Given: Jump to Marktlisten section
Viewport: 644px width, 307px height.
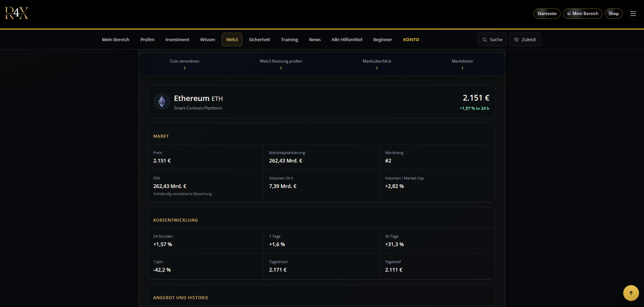Looking at the screenshot, I should pos(462,64).
